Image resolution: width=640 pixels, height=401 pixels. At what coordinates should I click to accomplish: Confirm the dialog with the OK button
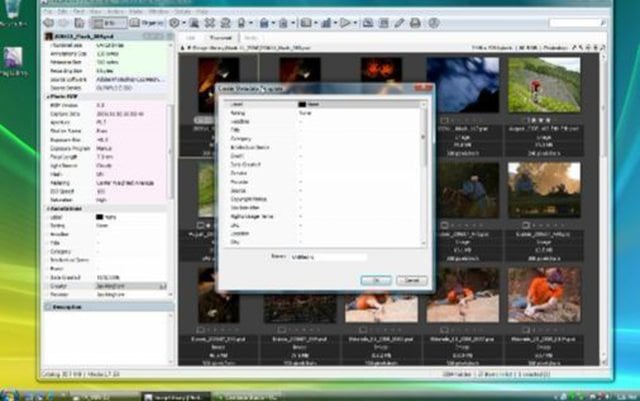[x=376, y=281]
